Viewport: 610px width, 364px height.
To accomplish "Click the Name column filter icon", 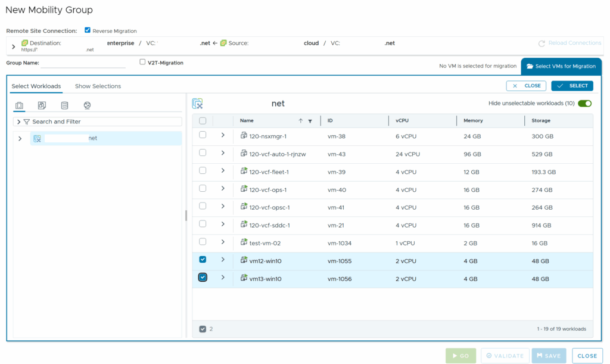I will point(310,121).
